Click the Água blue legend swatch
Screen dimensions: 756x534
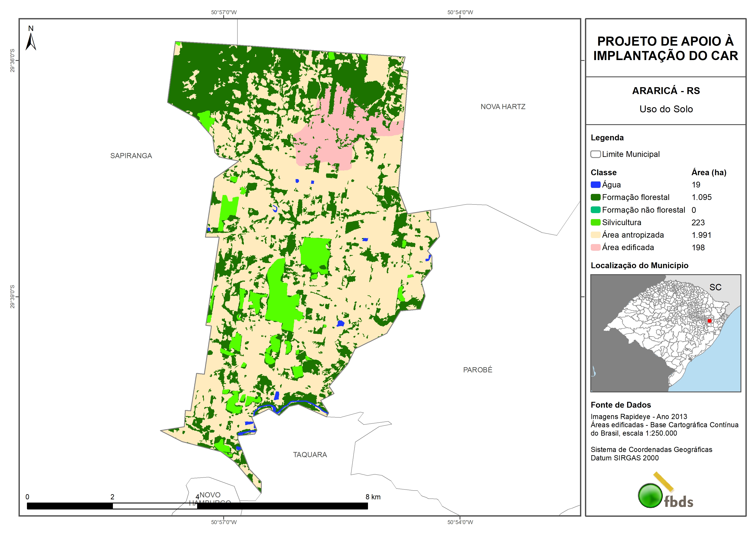[x=595, y=185]
